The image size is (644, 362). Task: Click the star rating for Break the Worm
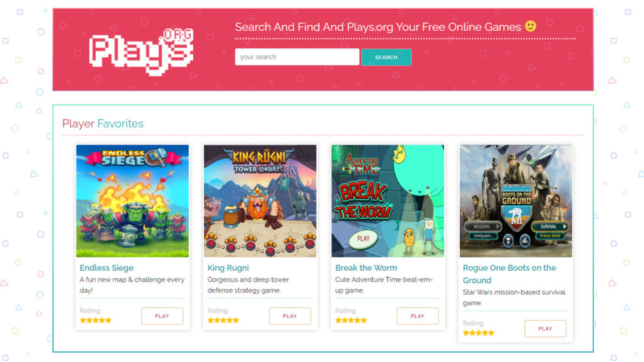pos(351,320)
